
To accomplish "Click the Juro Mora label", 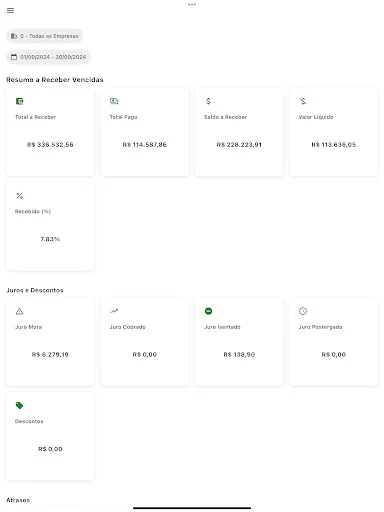I will tap(28, 327).
